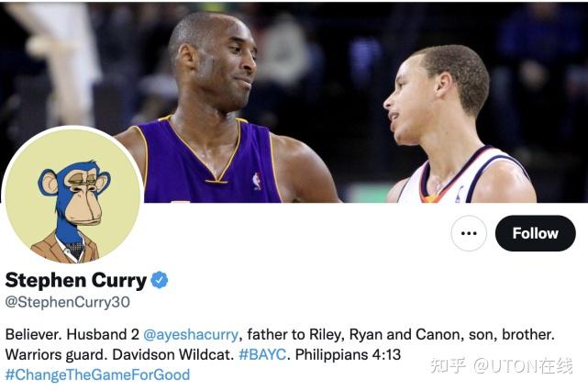Viewport: 588px width, 391px height.
Task: Click the white-jersey player in banner
Action: point(458,126)
